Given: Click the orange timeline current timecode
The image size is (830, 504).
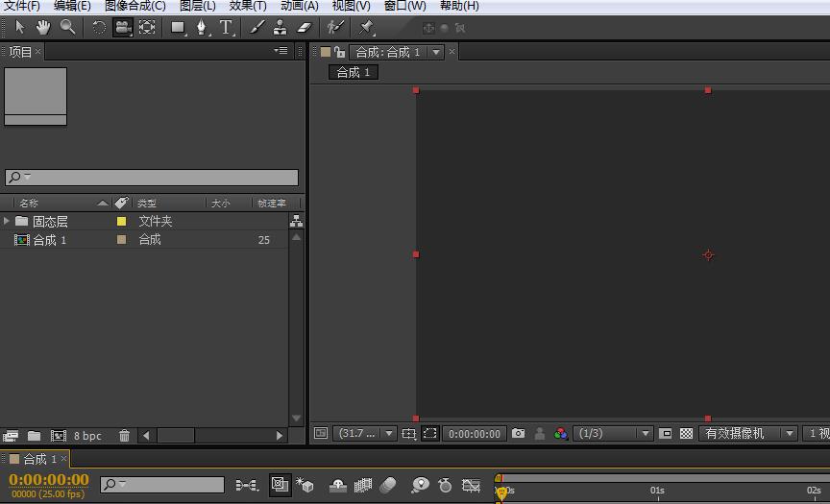Looking at the screenshot, I should click(x=48, y=480).
